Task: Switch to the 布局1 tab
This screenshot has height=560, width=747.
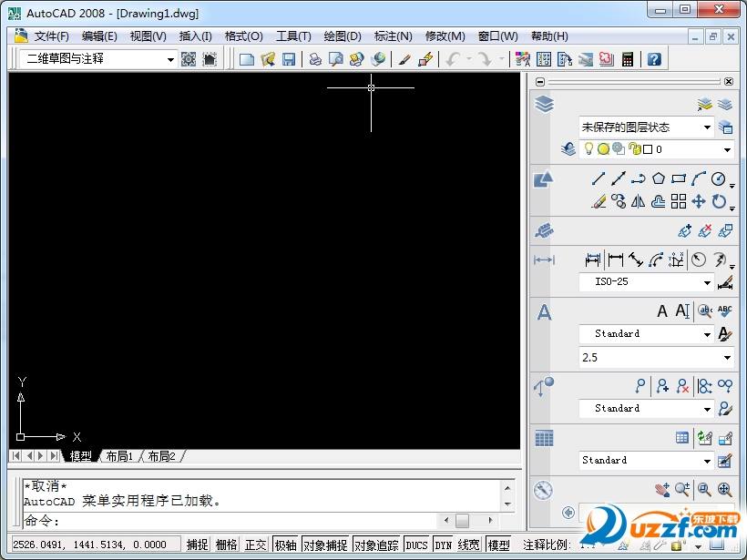Action: click(119, 456)
